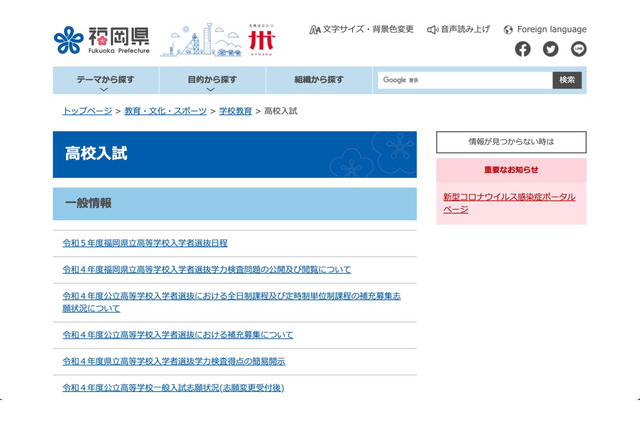Open 文字サイズ・背景色変更 settings
640x426 pixels.
click(361, 29)
